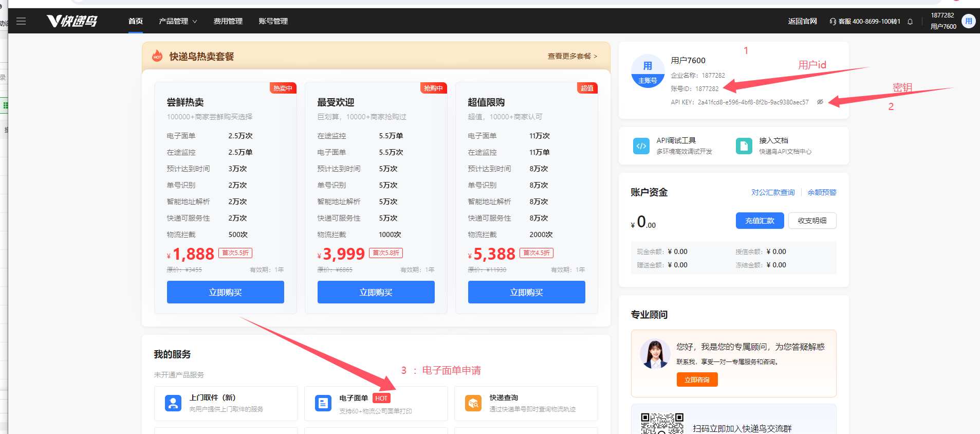
Task: Click the 首次4.5折 discount tag
Action: point(537,253)
